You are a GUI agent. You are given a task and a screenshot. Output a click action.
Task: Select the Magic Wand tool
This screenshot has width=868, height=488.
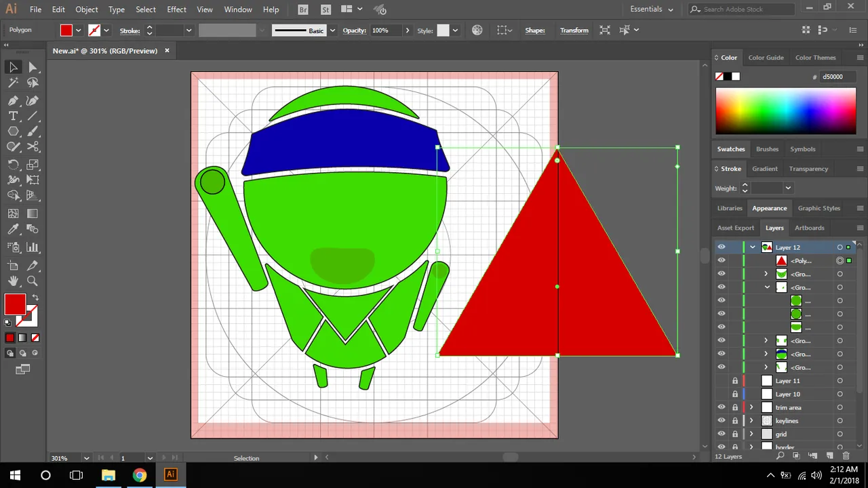(x=13, y=83)
